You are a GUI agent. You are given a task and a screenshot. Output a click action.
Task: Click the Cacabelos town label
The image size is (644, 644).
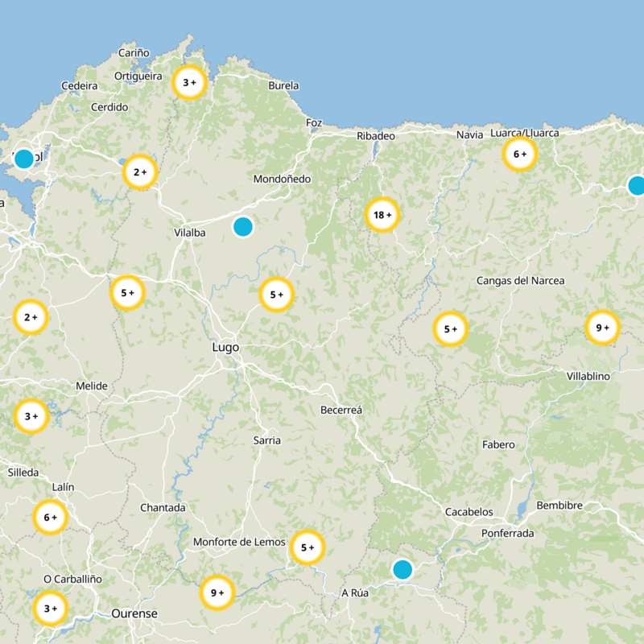[x=469, y=512]
